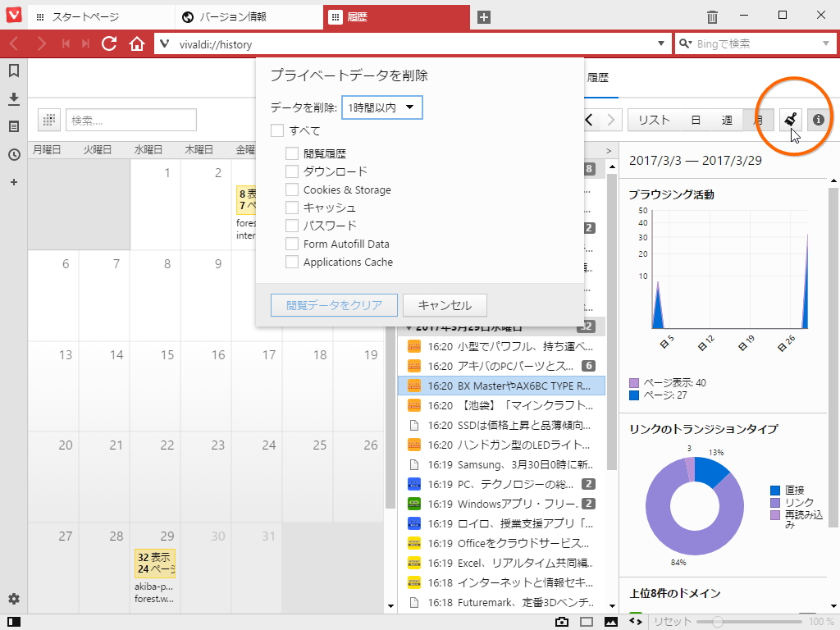Viewport: 840px width, 630px height.
Task: Switch to the スタートページ tab
Action: 101,17
